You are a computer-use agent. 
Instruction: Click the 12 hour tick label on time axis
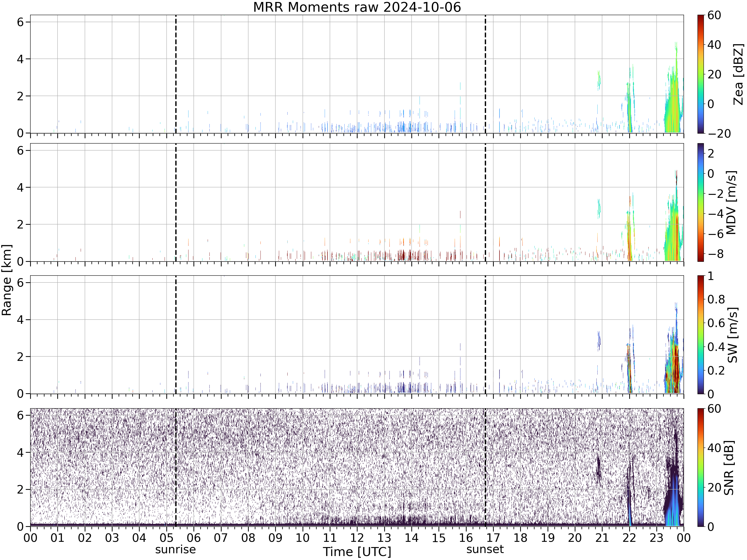pyautogui.click(x=357, y=538)
